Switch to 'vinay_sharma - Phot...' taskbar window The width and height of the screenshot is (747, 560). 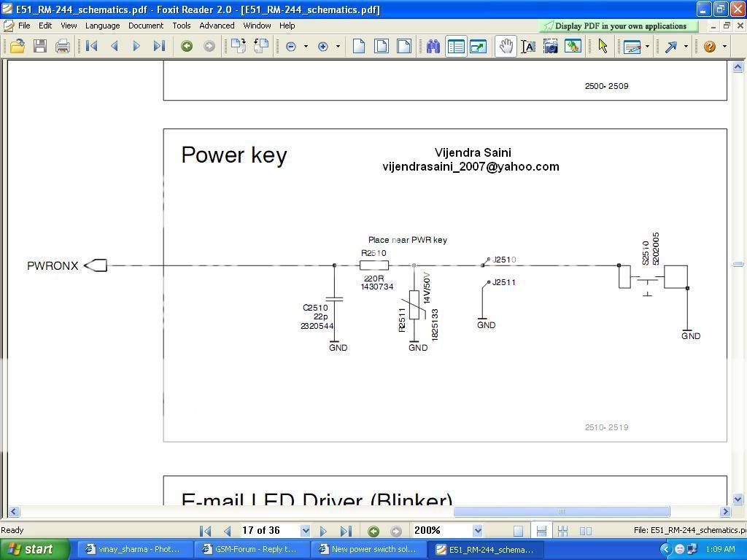click(x=133, y=550)
